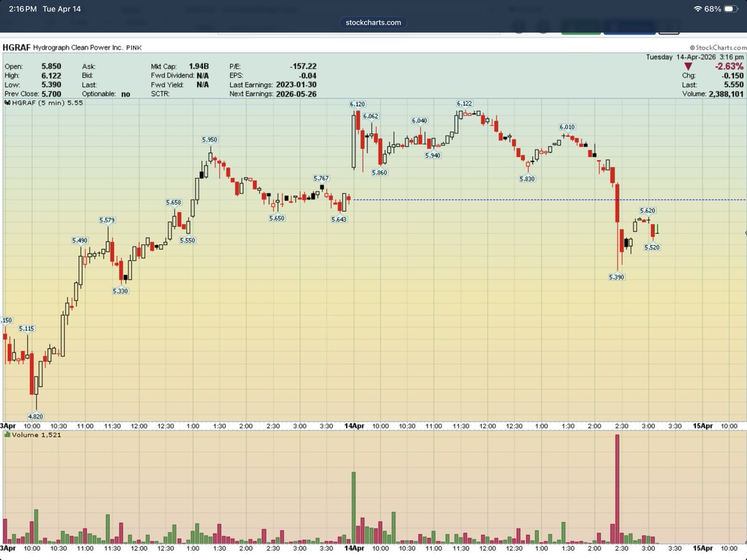Tap the Tue Apr 14 date in status bar

63,9
